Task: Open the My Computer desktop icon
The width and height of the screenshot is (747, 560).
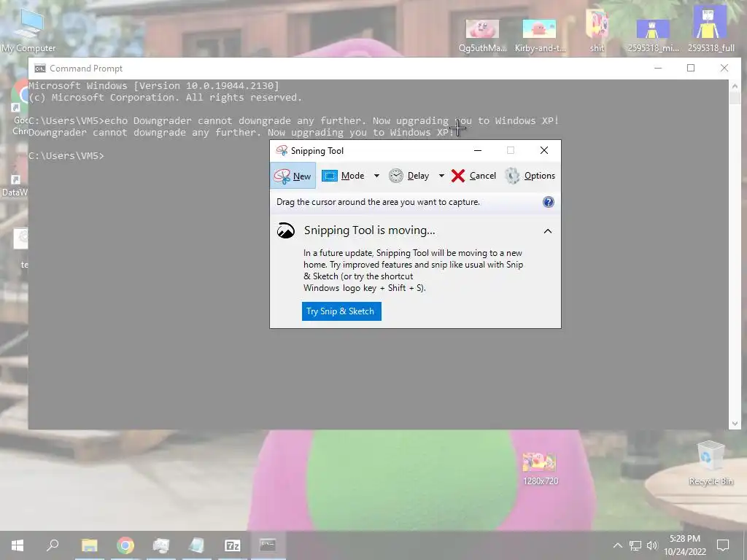Action: coord(28,30)
